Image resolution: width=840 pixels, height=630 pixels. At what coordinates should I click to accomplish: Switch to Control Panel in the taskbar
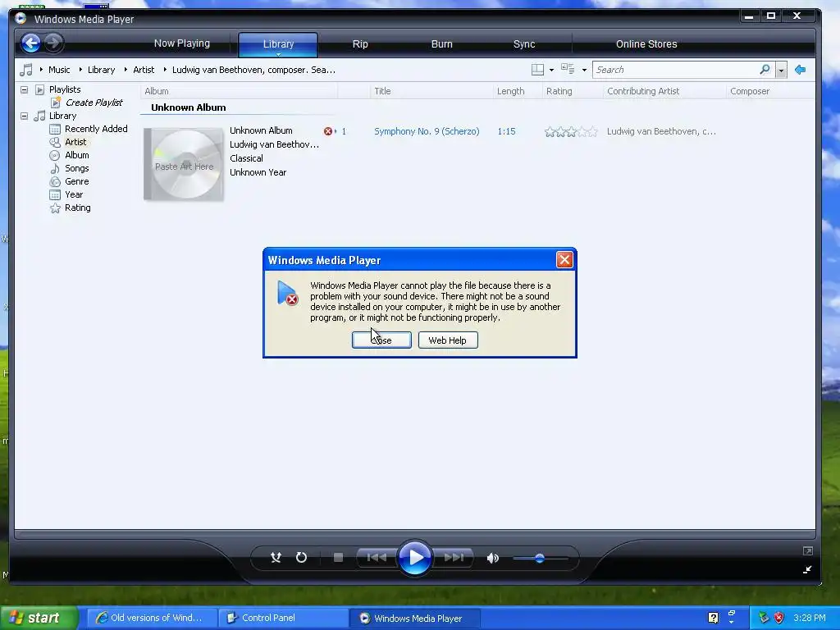283,619
